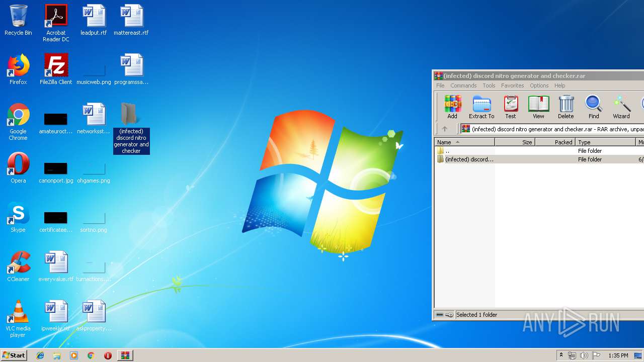This screenshot has width=644, height=362.
Task: Click the WinRAR taskbar button
Action: 125,355
